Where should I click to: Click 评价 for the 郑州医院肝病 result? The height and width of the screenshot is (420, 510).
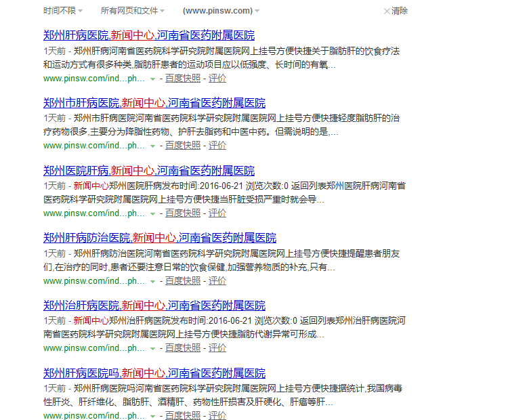click(217, 213)
